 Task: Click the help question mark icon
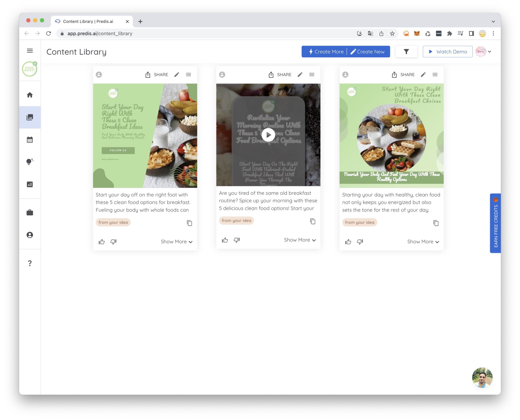click(30, 263)
